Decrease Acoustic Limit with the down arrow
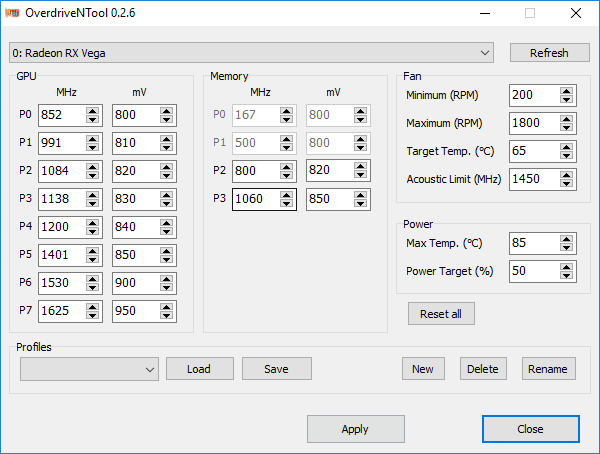Screen dimensions: 600x454 (567, 183)
